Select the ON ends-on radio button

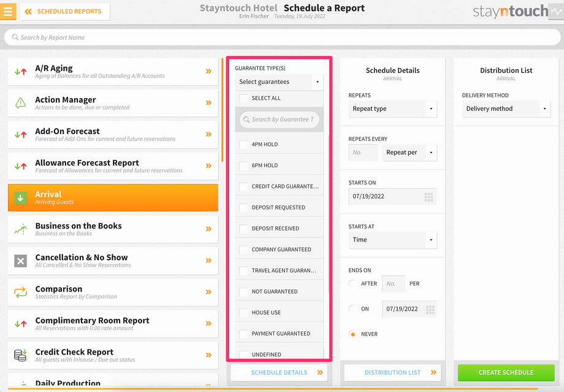tap(353, 309)
